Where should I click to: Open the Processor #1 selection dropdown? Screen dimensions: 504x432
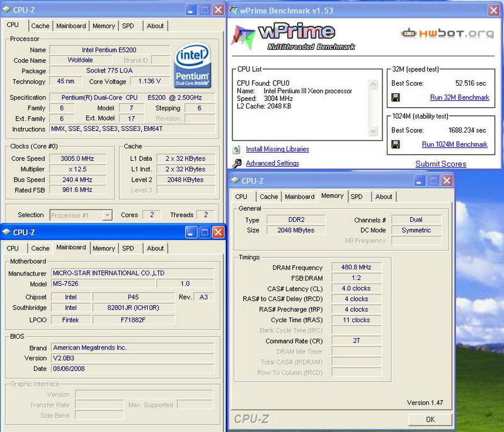[x=107, y=215]
